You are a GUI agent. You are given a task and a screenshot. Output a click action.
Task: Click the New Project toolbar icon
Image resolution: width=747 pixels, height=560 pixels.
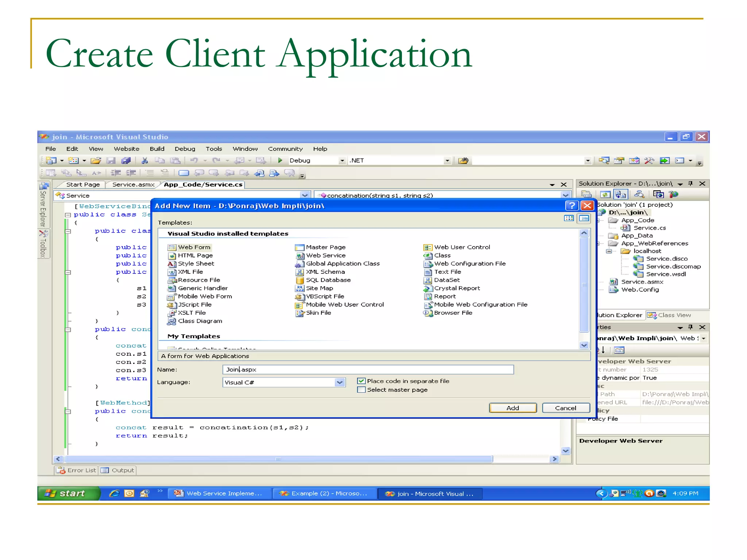click(51, 160)
